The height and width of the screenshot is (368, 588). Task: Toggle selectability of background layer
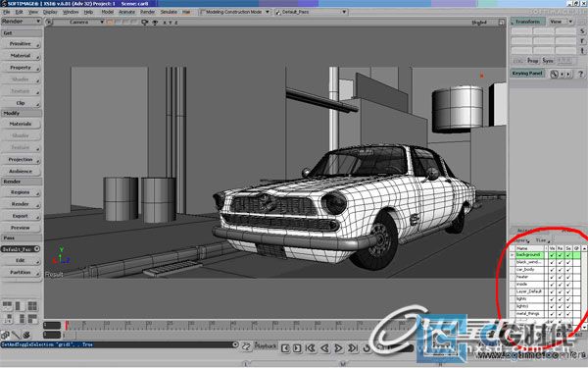point(568,255)
